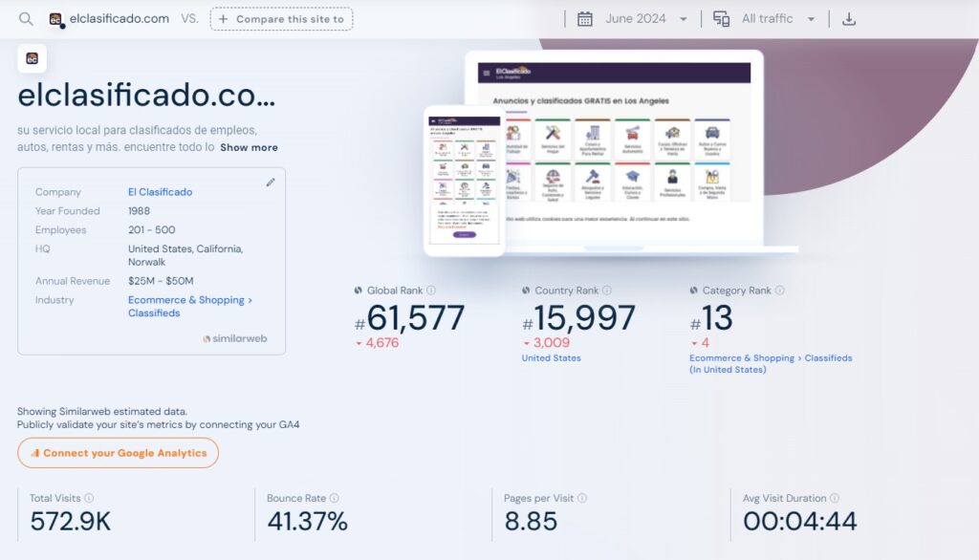Screen dimensions: 979x560
Task: Click the globe icon before Global Rank
Action: (359, 291)
